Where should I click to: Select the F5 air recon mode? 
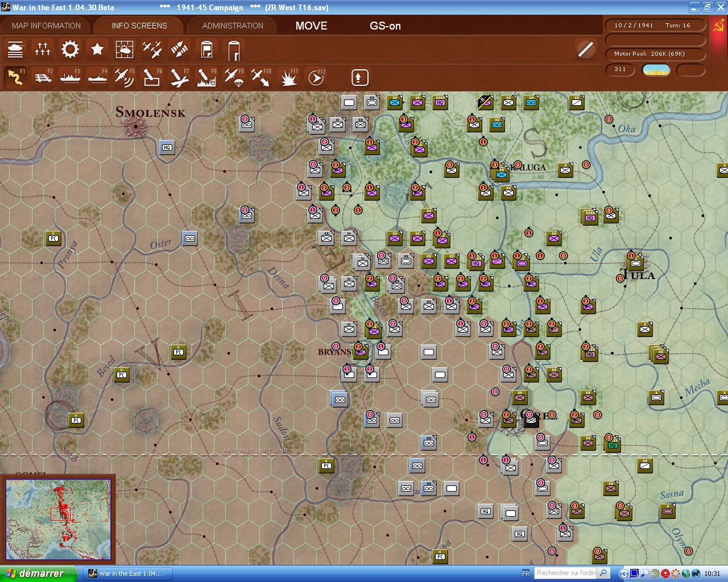[125, 77]
